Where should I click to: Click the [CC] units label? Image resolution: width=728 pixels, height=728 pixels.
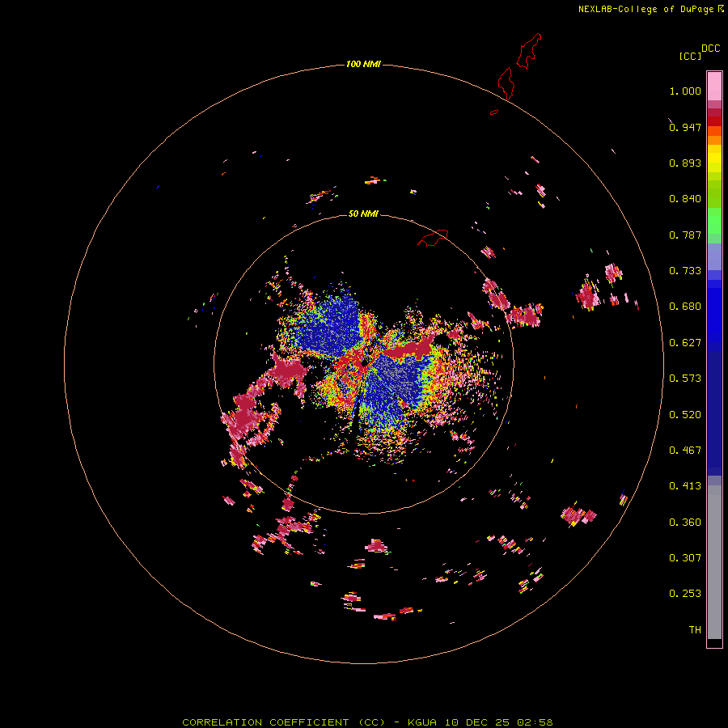[690, 56]
